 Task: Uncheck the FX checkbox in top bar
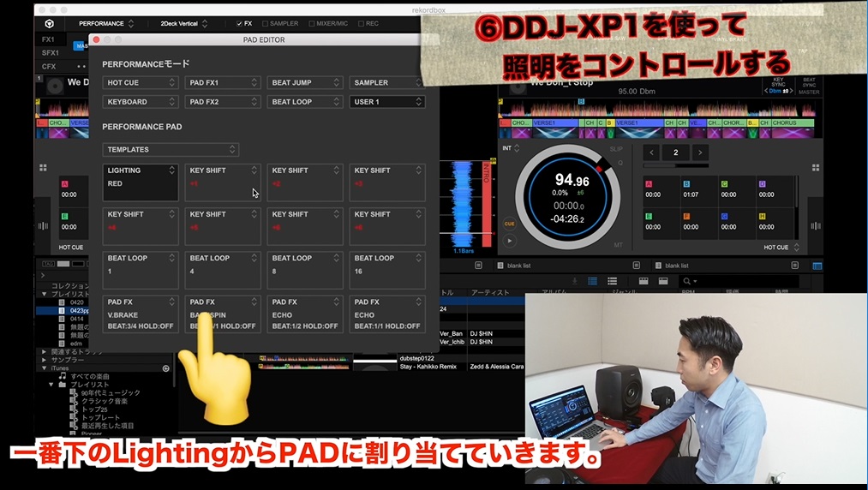(239, 24)
